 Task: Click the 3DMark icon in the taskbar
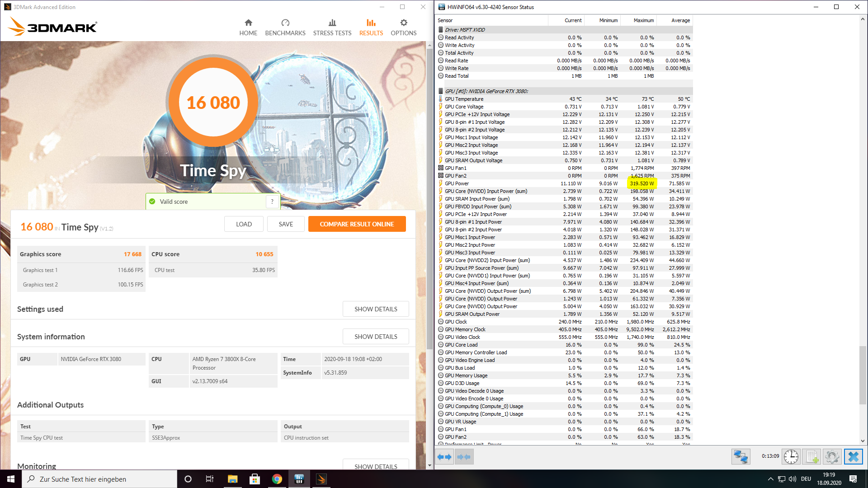[321, 479]
